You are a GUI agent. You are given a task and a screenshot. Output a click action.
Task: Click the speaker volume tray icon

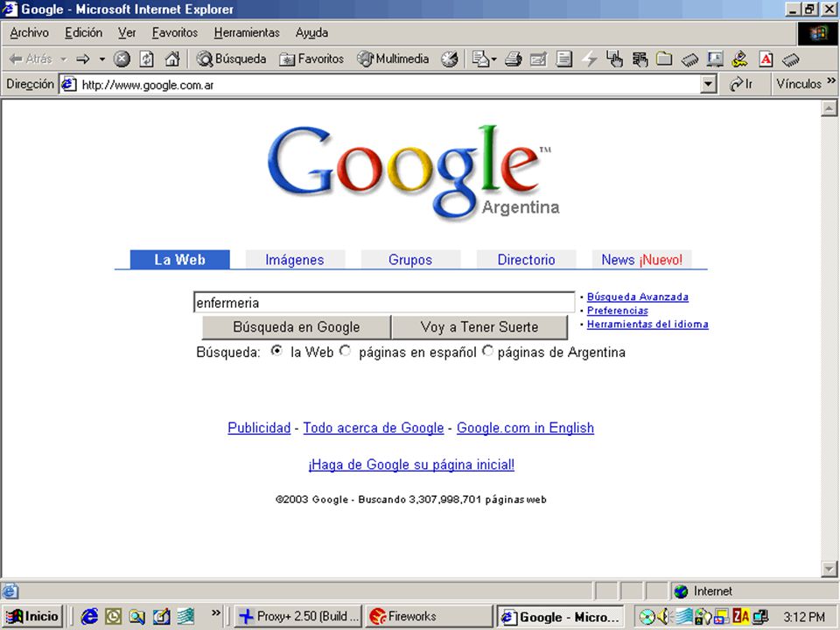663,617
